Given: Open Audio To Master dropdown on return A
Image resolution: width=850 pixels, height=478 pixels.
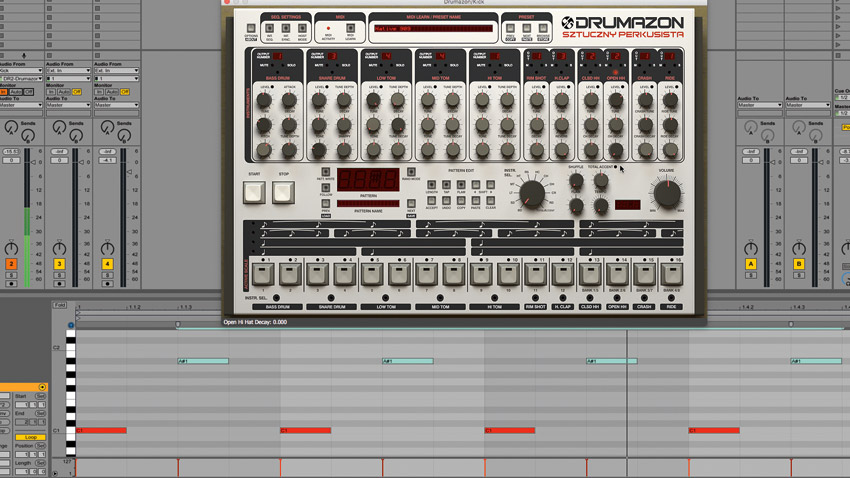Looking at the screenshot, I should 759,105.
